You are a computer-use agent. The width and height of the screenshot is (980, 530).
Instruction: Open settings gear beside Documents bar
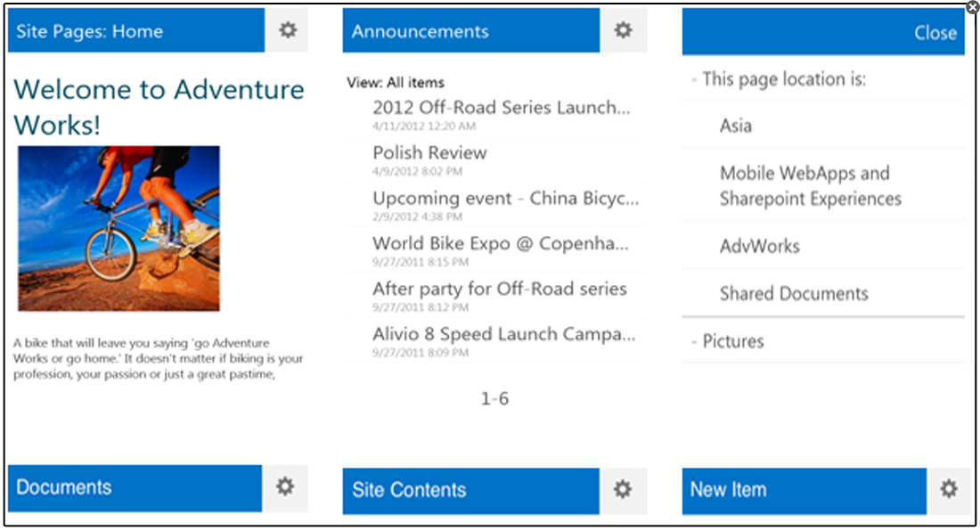coord(285,487)
